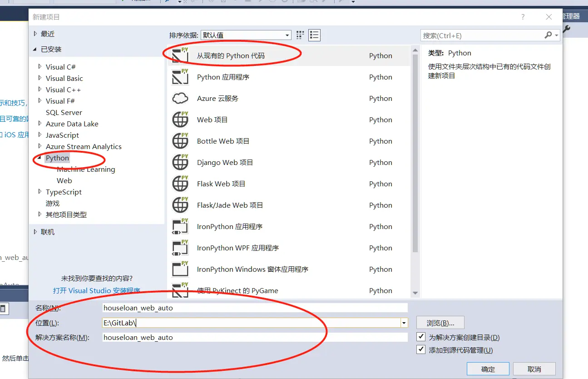
Task: Click the 搜索(Ctrl+E) search box
Action: pyautogui.click(x=481, y=35)
